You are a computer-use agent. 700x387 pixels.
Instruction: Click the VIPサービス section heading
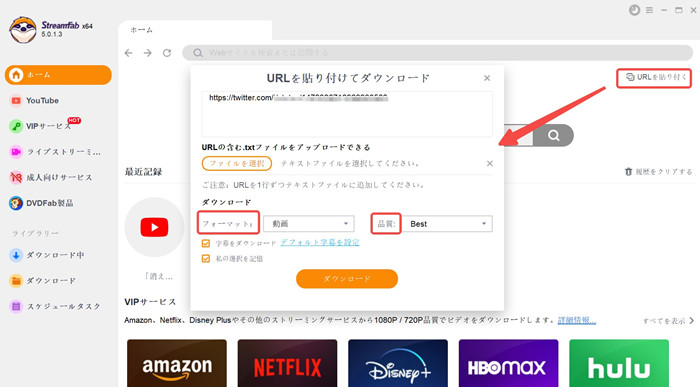click(150, 302)
